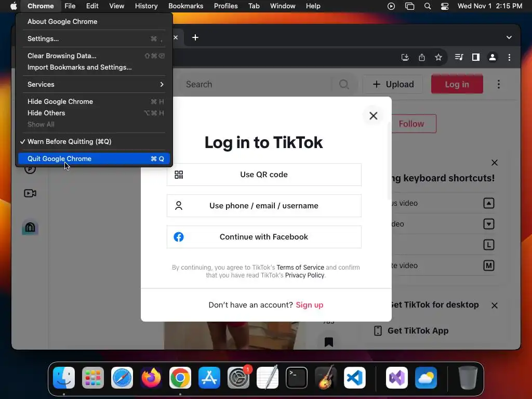Choose Use phone / email / username
The image size is (532, 399).
264,206
